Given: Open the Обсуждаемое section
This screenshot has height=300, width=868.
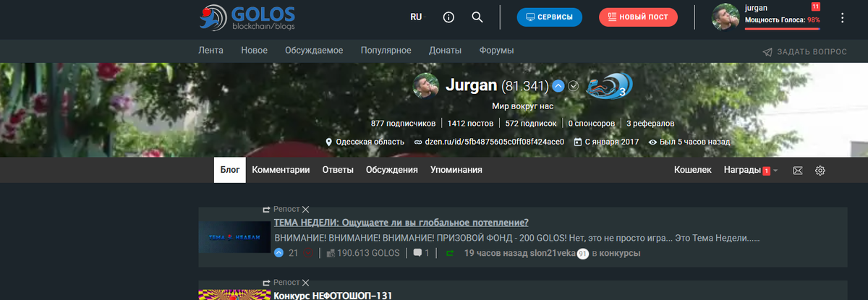Looking at the screenshot, I should 314,51.
